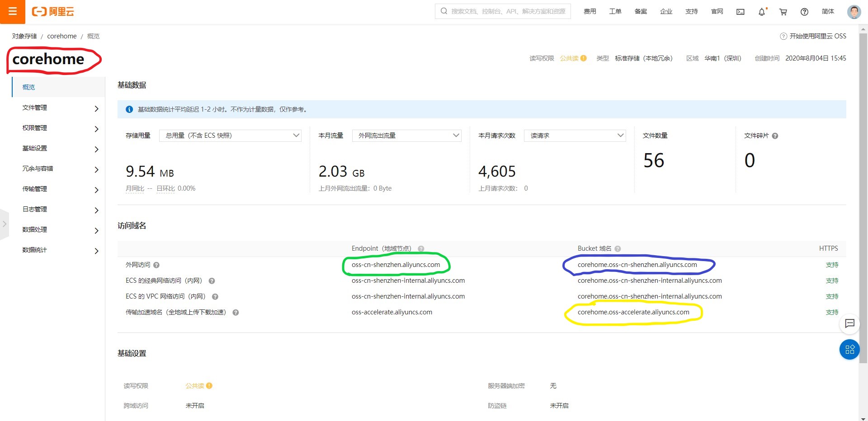Click help icon beside 开始使用阿里云 OSS
Image resolution: width=868 pixels, height=421 pixels.
783,37
